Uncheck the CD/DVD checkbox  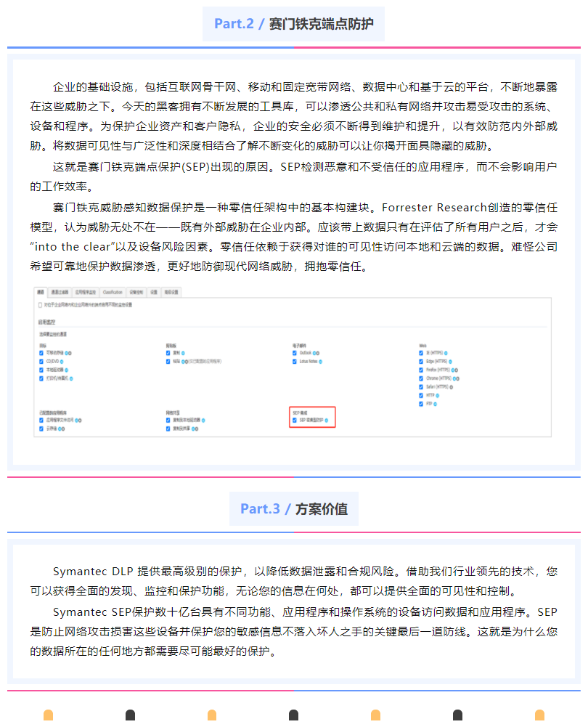pos(41,362)
